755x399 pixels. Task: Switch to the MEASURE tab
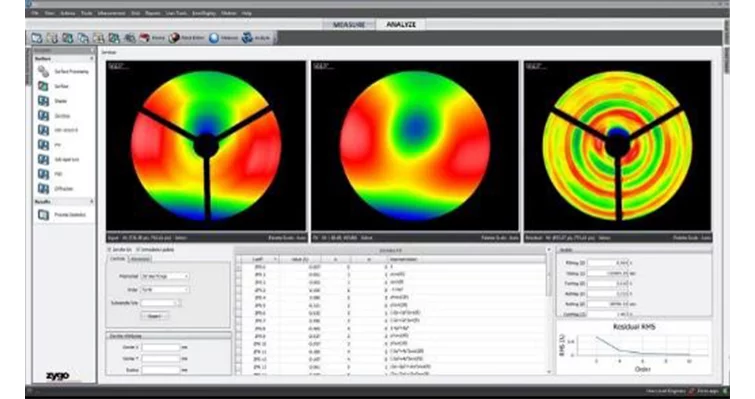coord(349,25)
